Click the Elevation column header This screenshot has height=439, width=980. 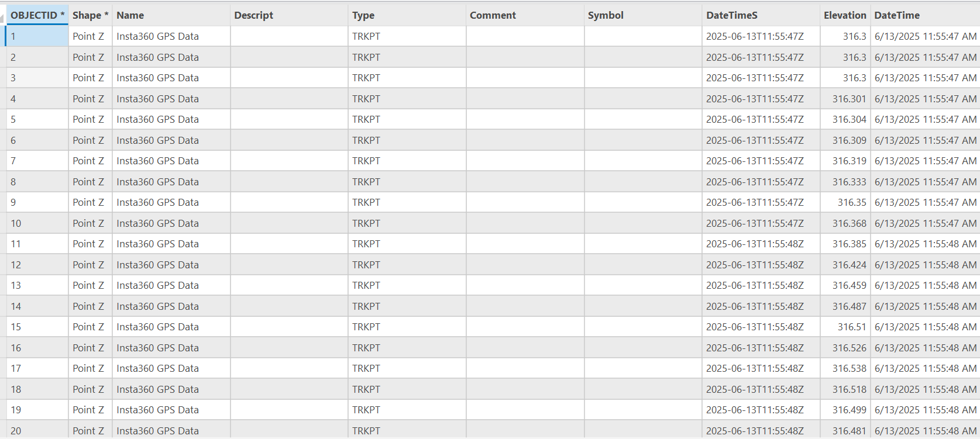click(845, 15)
